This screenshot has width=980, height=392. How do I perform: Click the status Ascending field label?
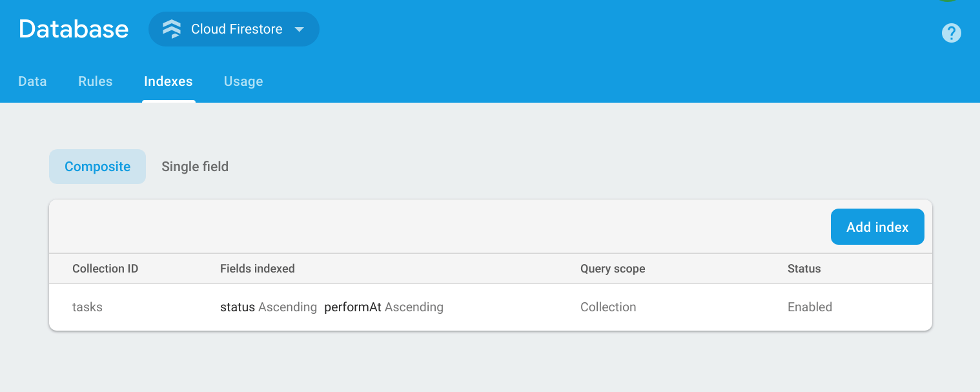(269, 307)
